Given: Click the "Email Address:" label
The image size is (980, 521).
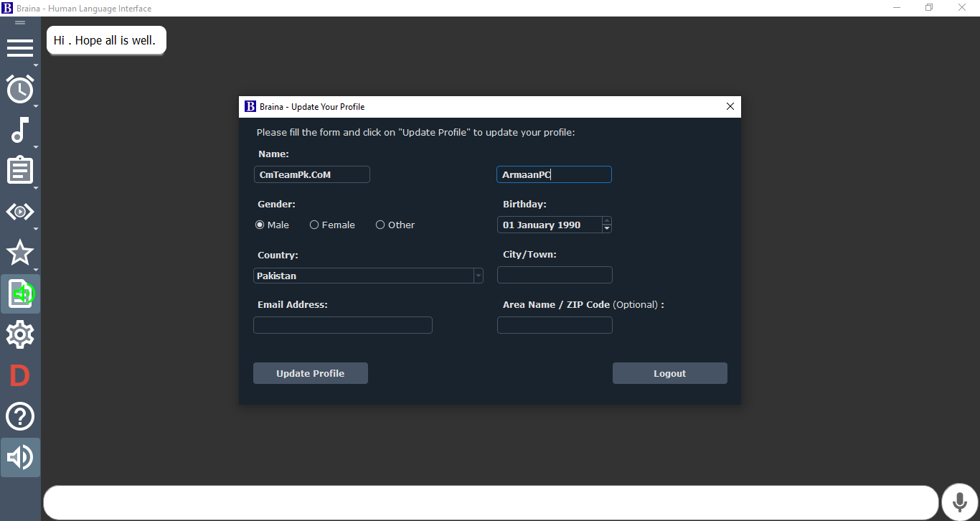Looking at the screenshot, I should coord(293,304).
